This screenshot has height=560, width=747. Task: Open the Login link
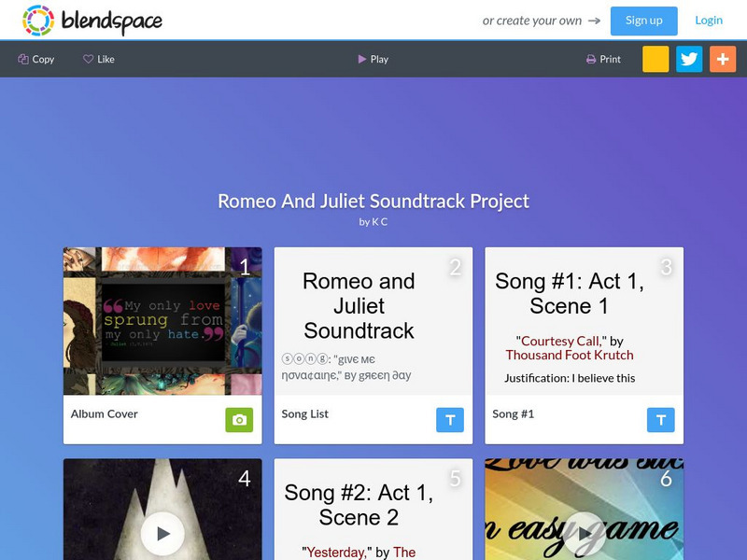click(709, 21)
